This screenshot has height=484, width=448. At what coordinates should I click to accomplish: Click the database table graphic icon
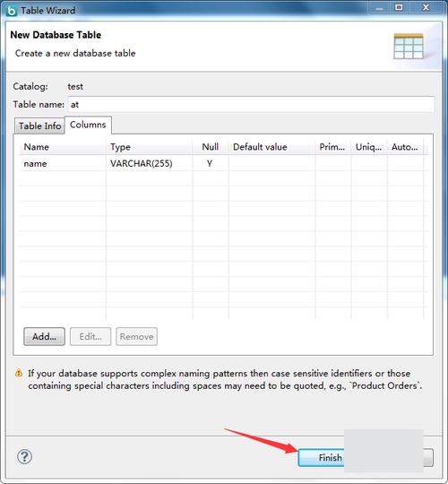click(x=409, y=47)
